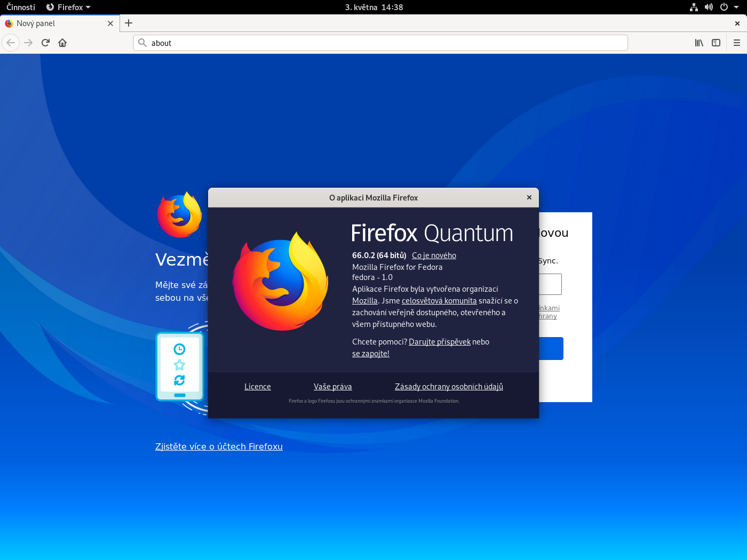Open 'Zásady ochrany osobních údajů' link
The image size is (747, 560).
(x=449, y=387)
